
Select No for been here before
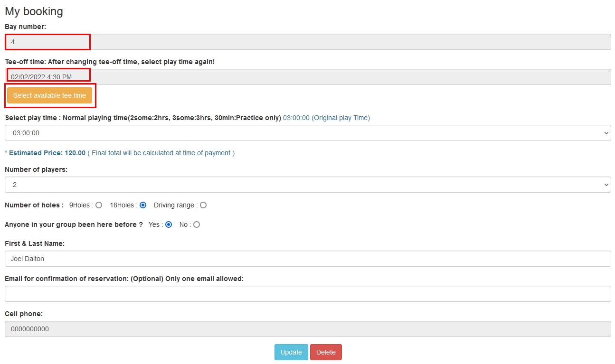pyautogui.click(x=197, y=224)
